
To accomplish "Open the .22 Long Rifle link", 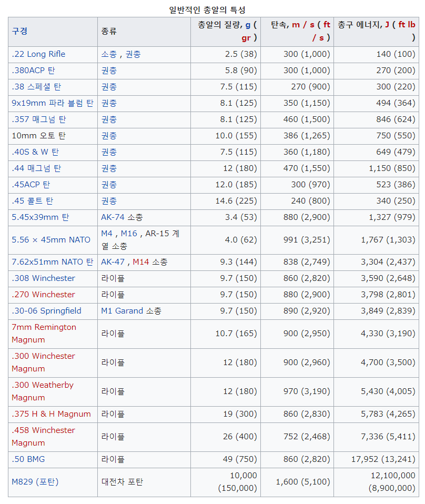I will (38, 54).
